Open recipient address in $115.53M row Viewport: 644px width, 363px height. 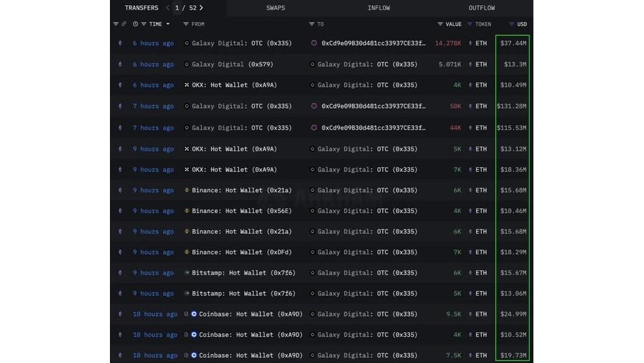373,128
